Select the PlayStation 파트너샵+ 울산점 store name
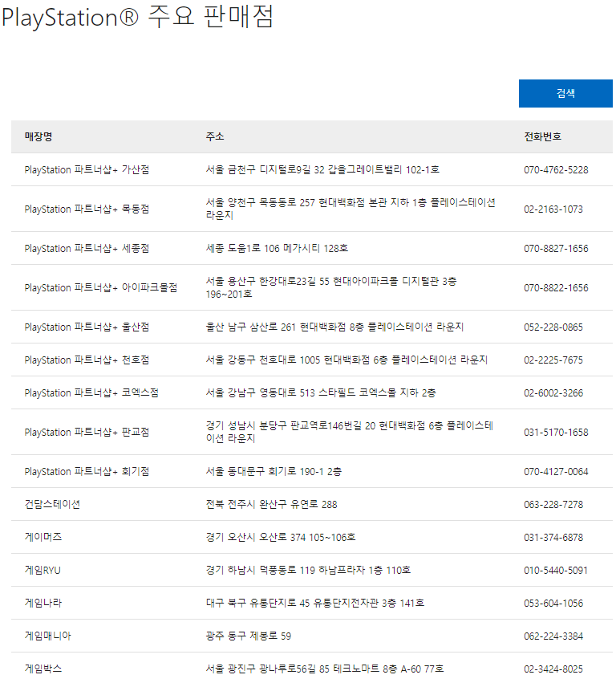 click(87, 327)
